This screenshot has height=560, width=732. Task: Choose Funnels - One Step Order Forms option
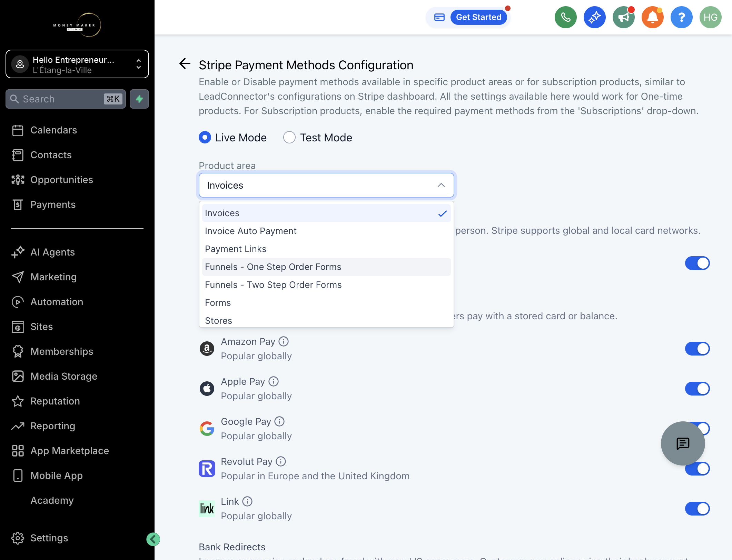click(x=326, y=267)
